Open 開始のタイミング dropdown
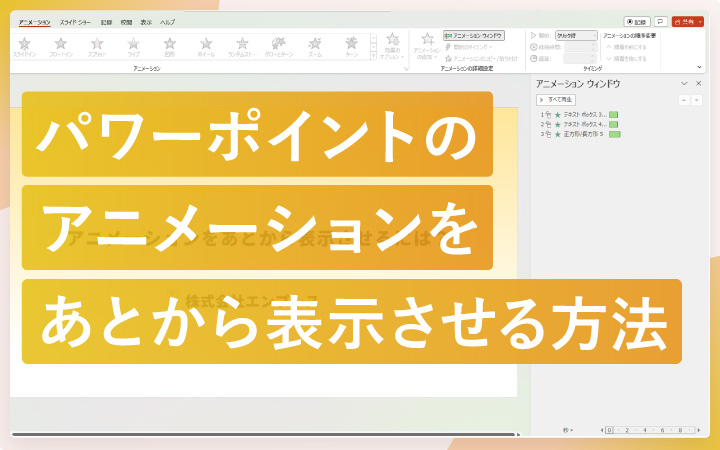Viewport: 720px width, 450px height. click(x=469, y=47)
